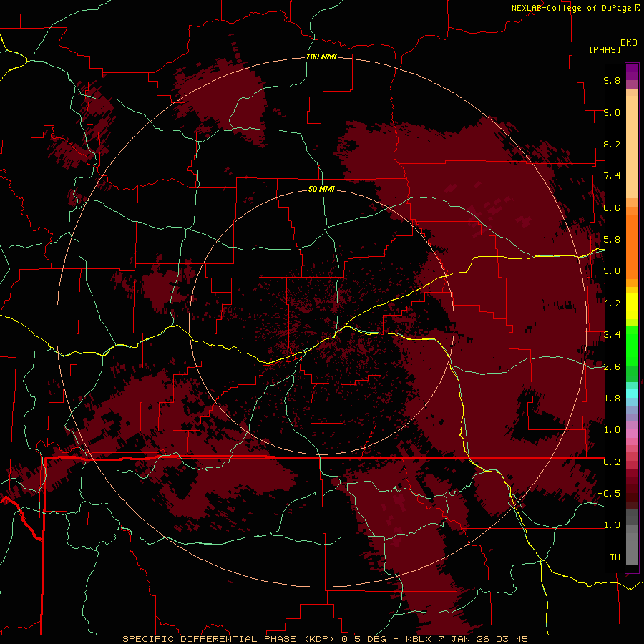Click the 0.2 legend scale value

612,462
